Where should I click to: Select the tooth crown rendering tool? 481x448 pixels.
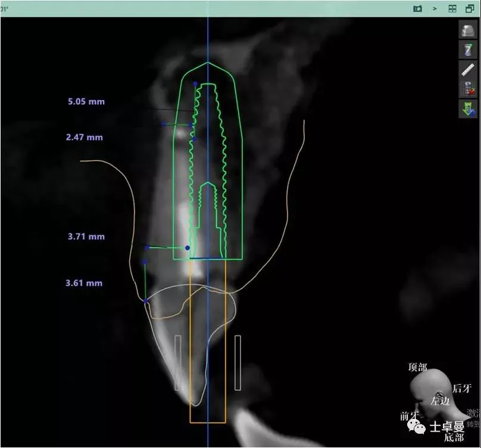pos(467,30)
